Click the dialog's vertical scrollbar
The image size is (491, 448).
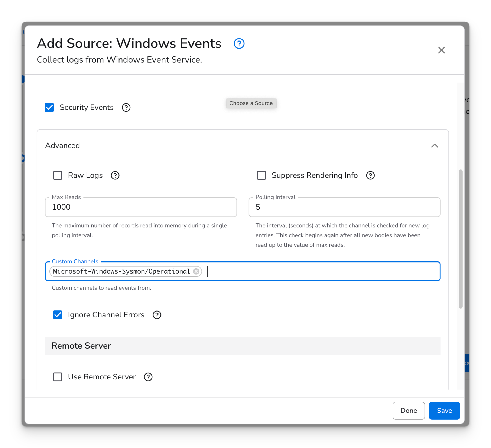pyautogui.click(x=460, y=239)
